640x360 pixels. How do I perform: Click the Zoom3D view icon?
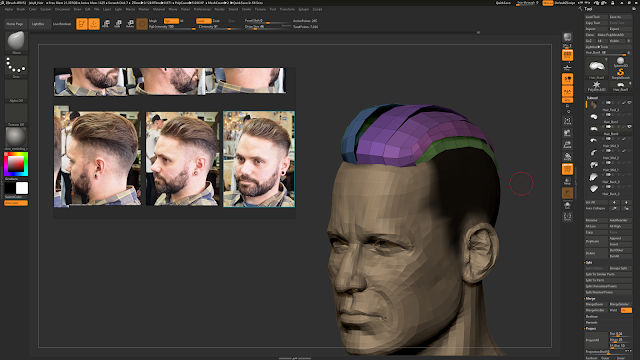567,145
